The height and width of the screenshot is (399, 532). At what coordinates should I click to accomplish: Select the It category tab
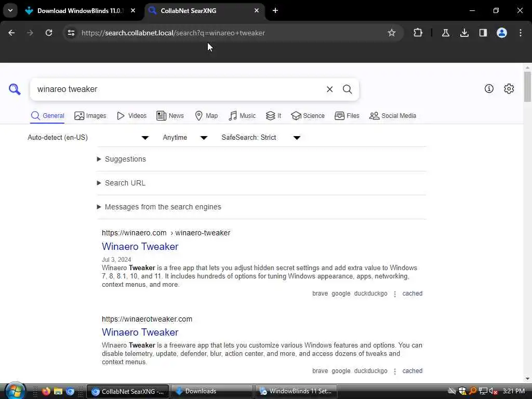click(x=273, y=116)
